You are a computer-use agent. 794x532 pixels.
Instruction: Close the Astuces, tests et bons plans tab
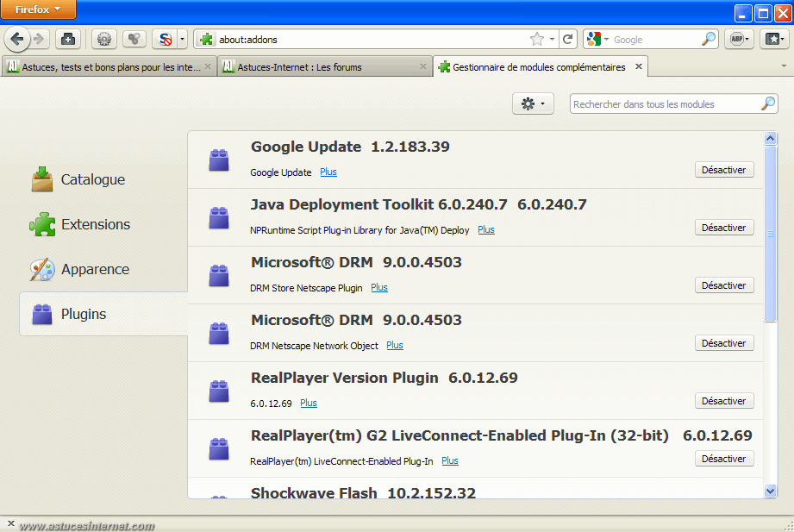[208, 66]
